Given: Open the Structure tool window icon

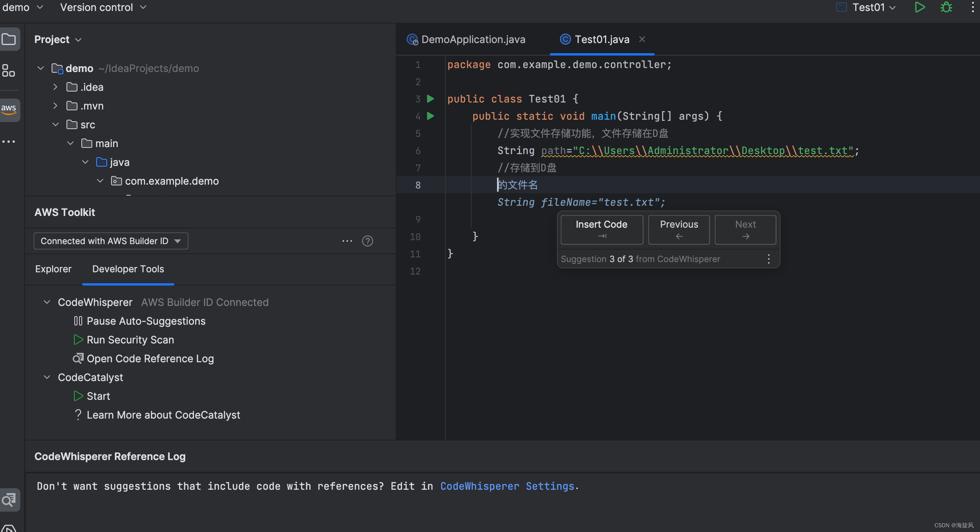Looking at the screenshot, I should (9, 70).
